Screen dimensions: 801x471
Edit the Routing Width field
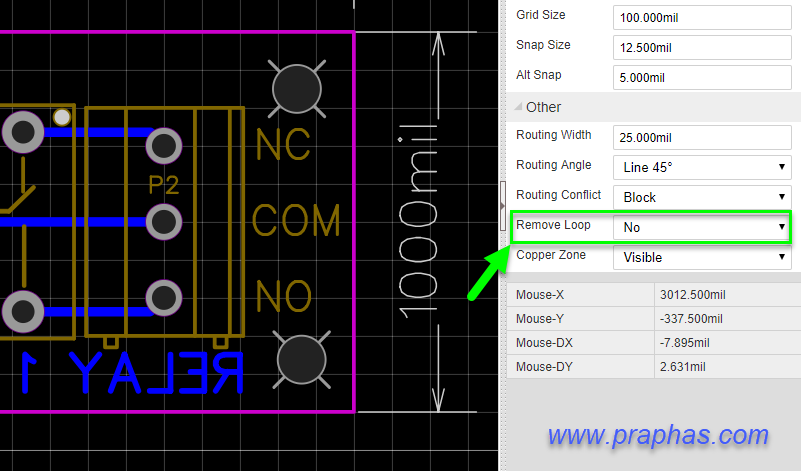point(702,137)
